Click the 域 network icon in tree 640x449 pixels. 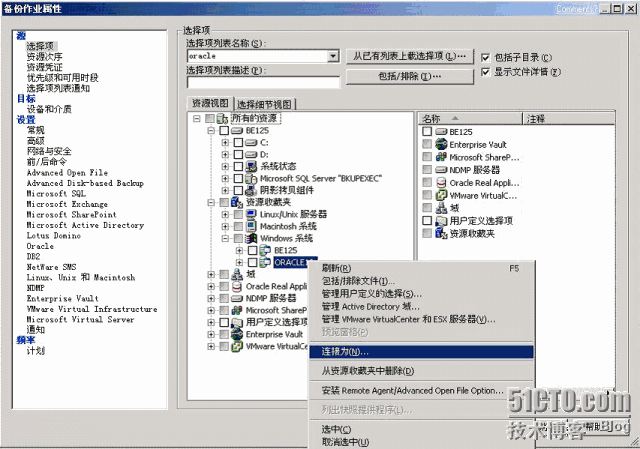tap(237, 274)
